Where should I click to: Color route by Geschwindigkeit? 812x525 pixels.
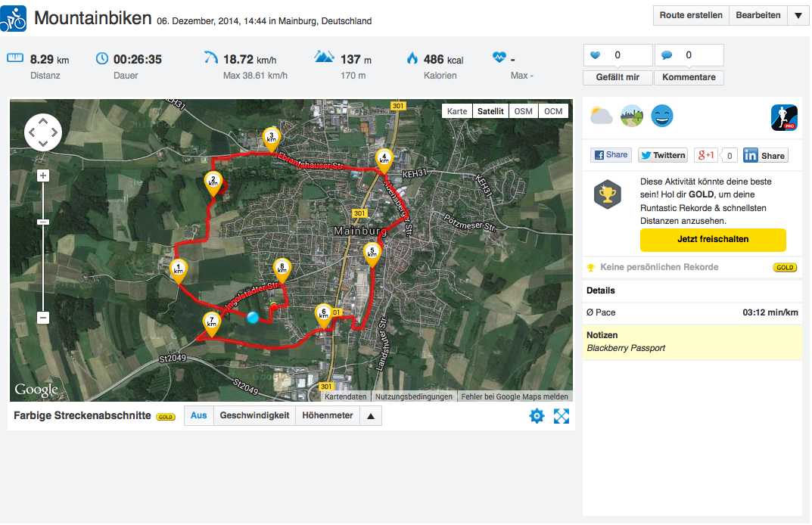254,416
